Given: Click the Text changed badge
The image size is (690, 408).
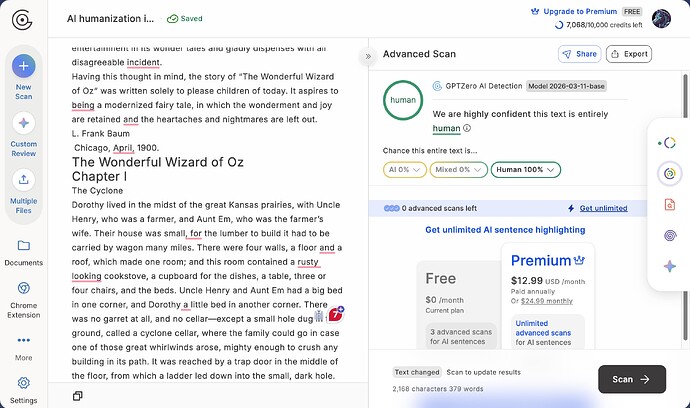Looking at the screenshot, I should pos(417,372).
